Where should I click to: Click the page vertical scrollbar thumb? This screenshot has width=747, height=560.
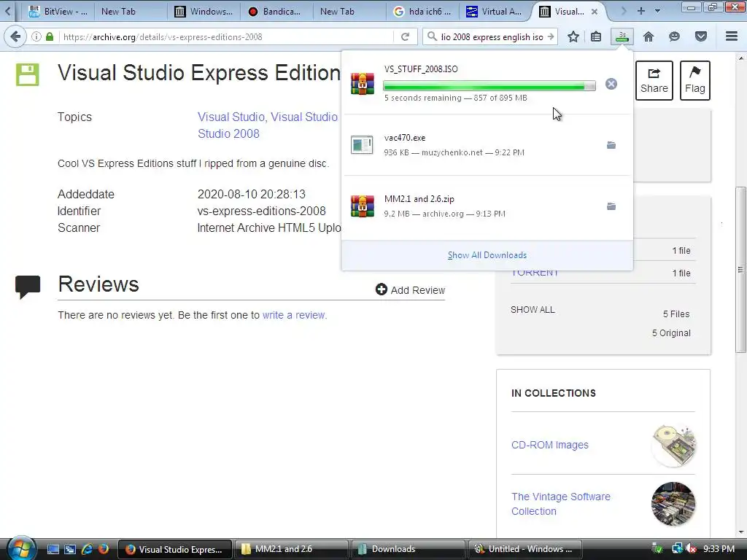pos(740,270)
